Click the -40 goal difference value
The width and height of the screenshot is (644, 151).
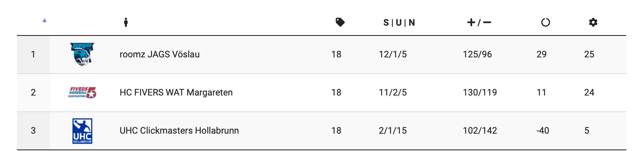(x=542, y=131)
